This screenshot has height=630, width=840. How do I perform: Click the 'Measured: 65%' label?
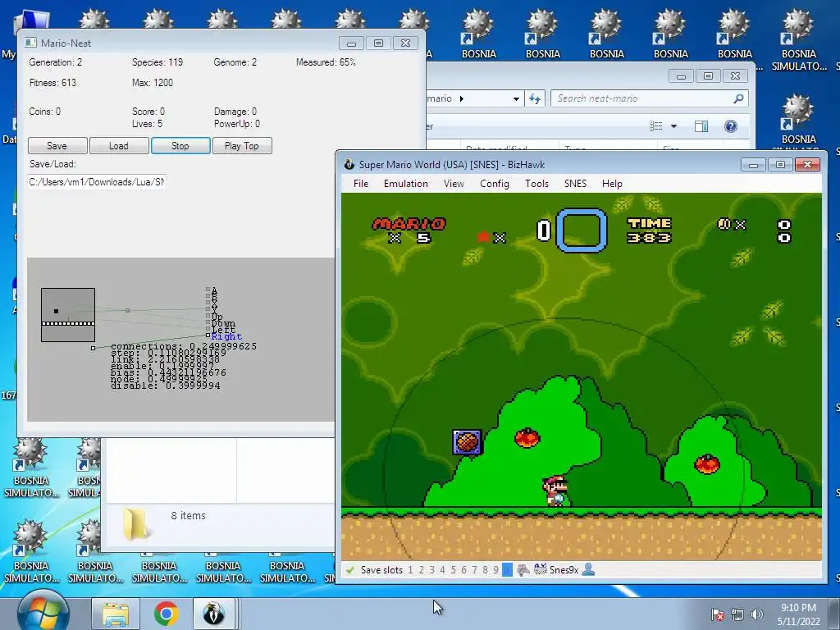pos(326,62)
